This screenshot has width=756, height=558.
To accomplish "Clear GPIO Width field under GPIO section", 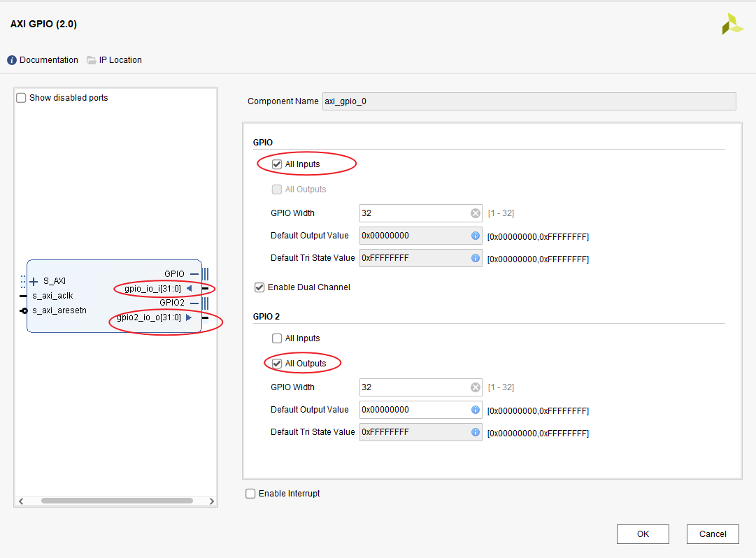I will pos(476,213).
